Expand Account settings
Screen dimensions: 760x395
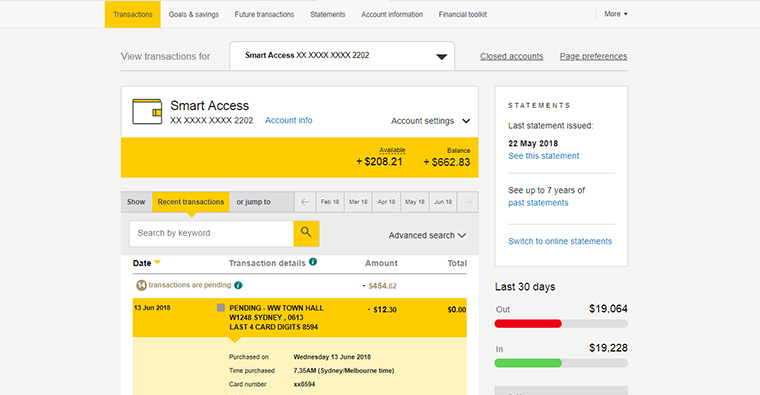pos(430,121)
